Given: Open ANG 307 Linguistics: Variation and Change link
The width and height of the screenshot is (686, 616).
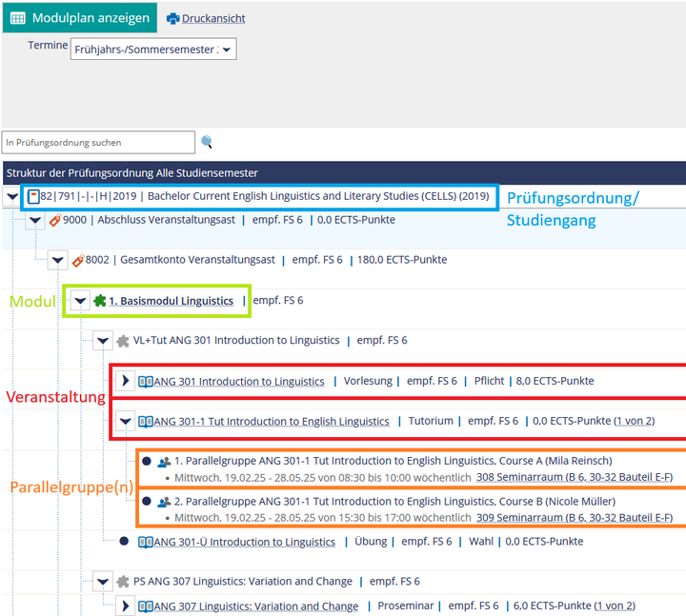Looking at the screenshot, I should (256, 606).
